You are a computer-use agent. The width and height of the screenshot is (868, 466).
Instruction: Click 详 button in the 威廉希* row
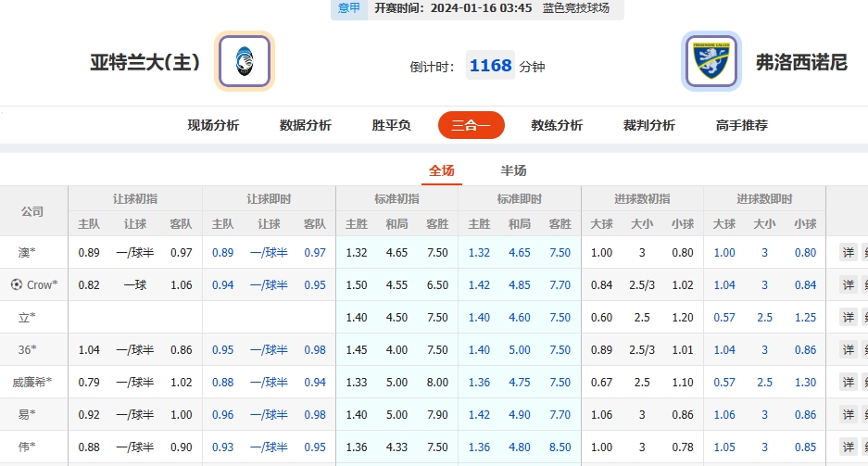tap(848, 383)
